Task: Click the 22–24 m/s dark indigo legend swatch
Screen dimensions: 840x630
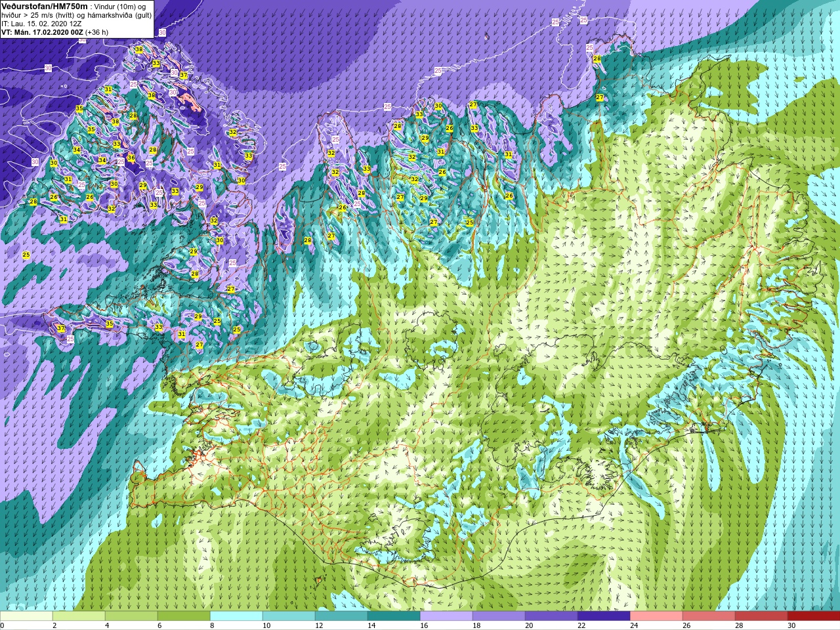Action: click(604, 616)
